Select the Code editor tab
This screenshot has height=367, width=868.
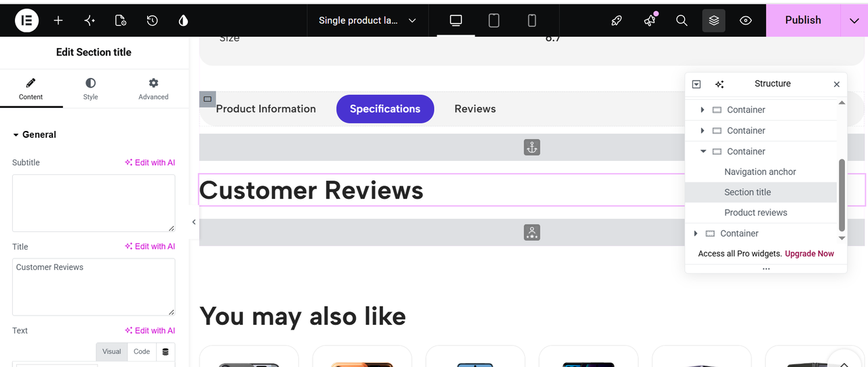pos(142,351)
